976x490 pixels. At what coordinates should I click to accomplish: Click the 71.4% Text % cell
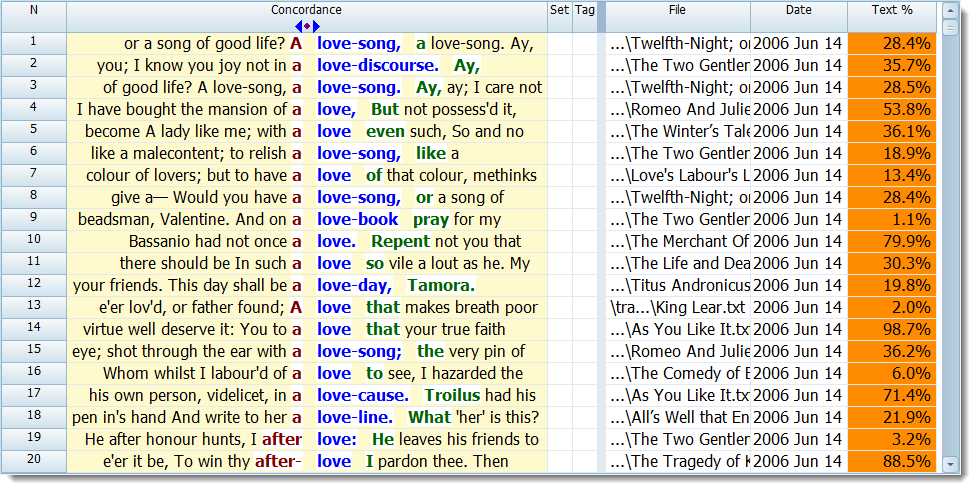892,395
